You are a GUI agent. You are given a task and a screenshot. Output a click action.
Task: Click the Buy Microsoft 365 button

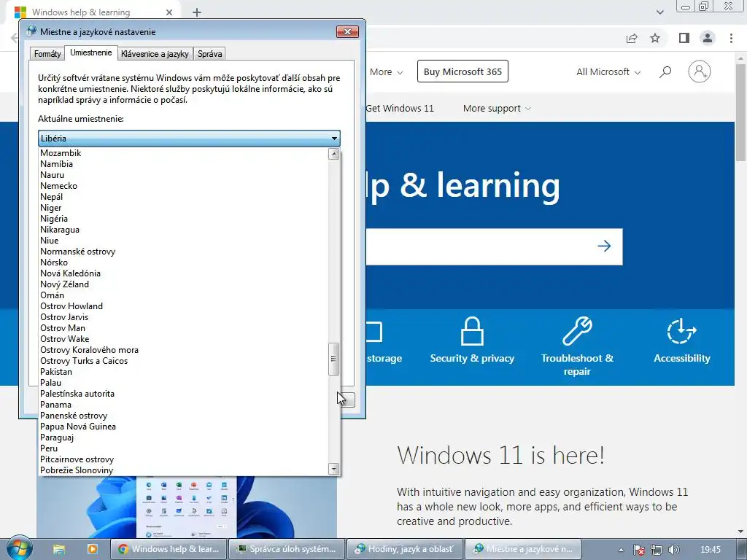coord(462,71)
